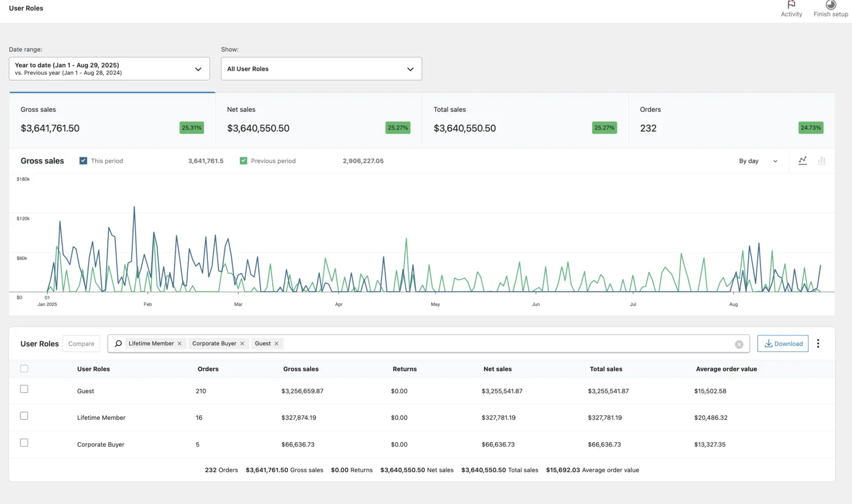Switch to bar chart view

tap(821, 161)
